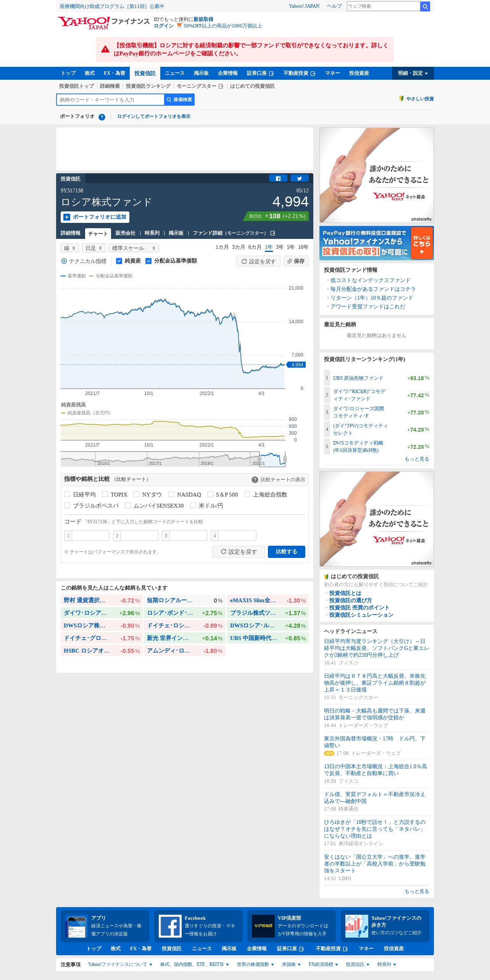
Task: Click the 株価検索 search button
Action: pyautogui.click(x=179, y=100)
